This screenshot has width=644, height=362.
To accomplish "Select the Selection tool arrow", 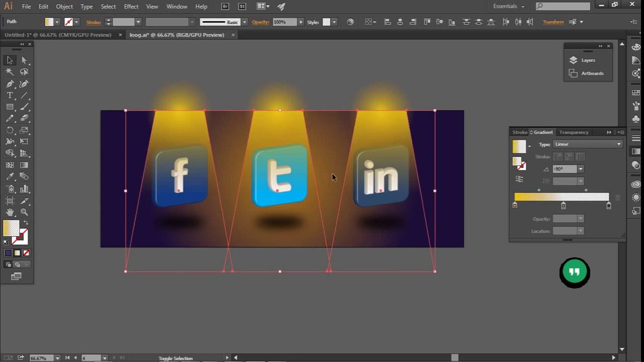I will click(10, 60).
